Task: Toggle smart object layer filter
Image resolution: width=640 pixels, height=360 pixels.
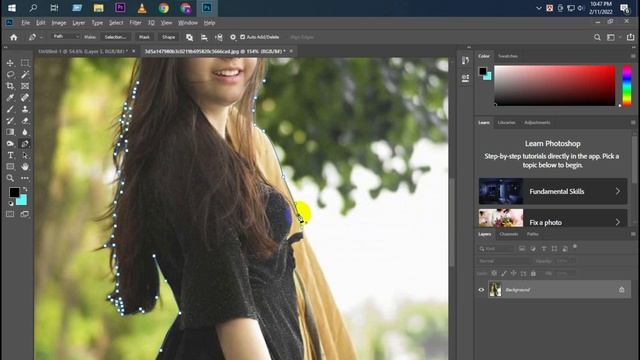Action: [565, 249]
